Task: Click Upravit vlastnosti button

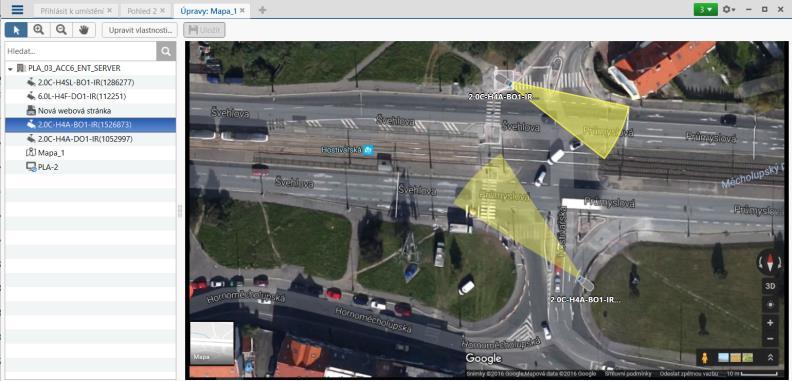Action: (x=140, y=30)
